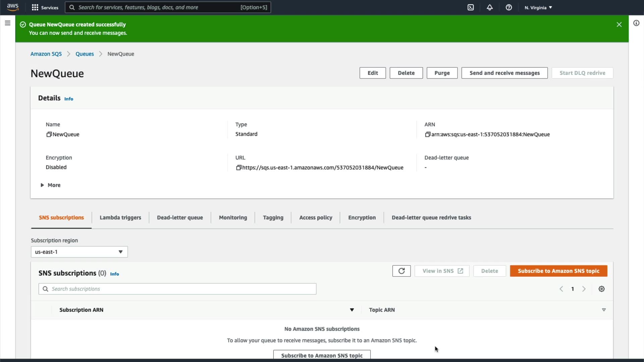Open table preferences gear icon

[601, 289]
